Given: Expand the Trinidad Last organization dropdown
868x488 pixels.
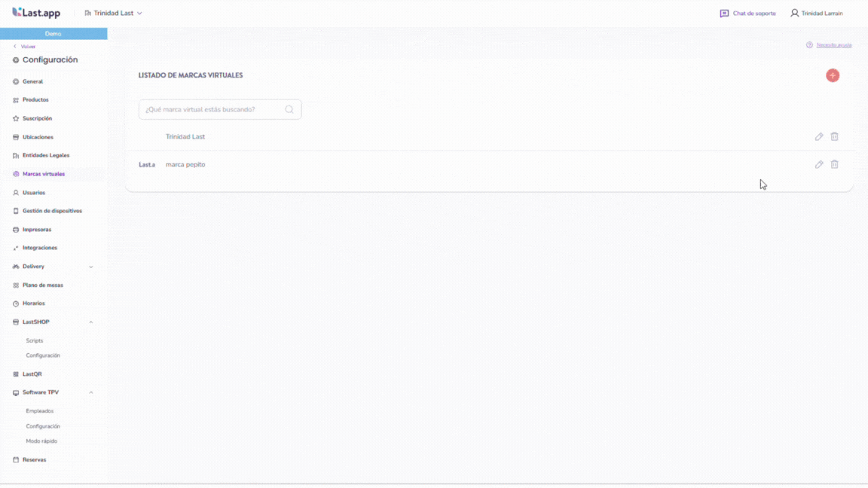Looking at the screenshot, I should point(114,14).
